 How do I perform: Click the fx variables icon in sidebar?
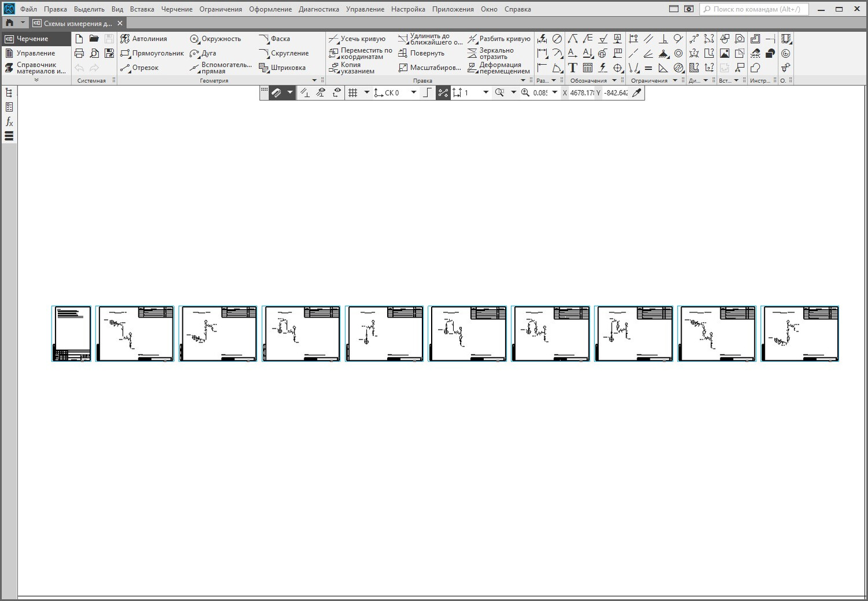9,121
